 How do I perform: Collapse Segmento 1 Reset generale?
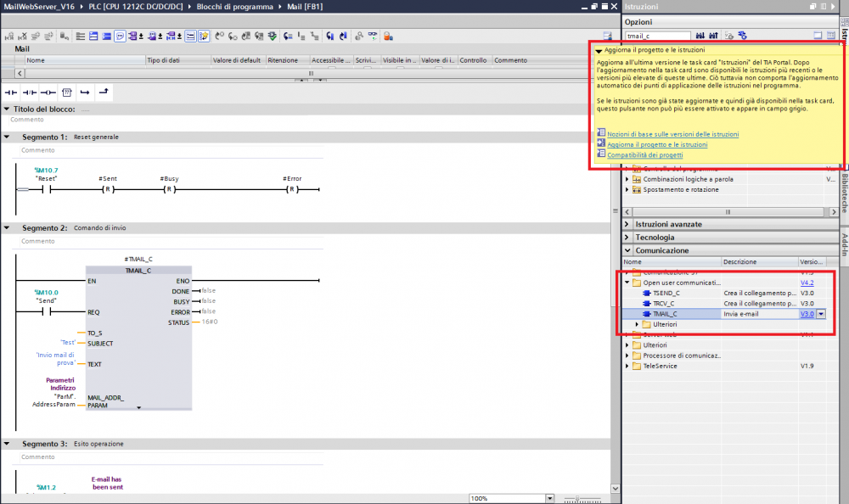click(8, 137)
